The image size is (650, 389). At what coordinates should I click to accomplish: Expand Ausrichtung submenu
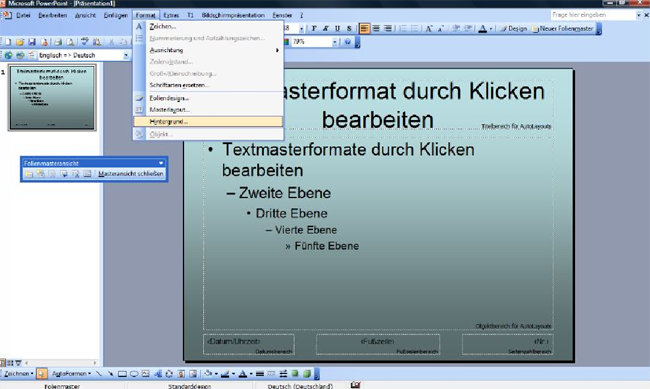pyautogui.click(x=209, y=50)
